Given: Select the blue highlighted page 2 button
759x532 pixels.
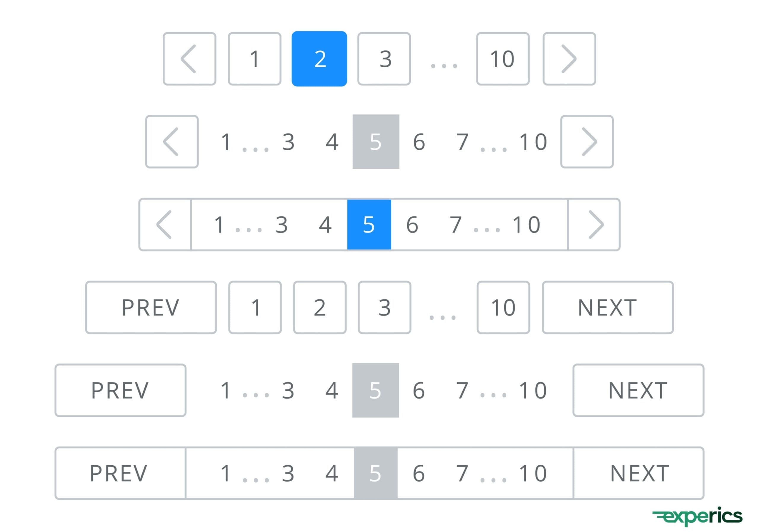Looking at the screenshot, I should click(x=319, y=59).
